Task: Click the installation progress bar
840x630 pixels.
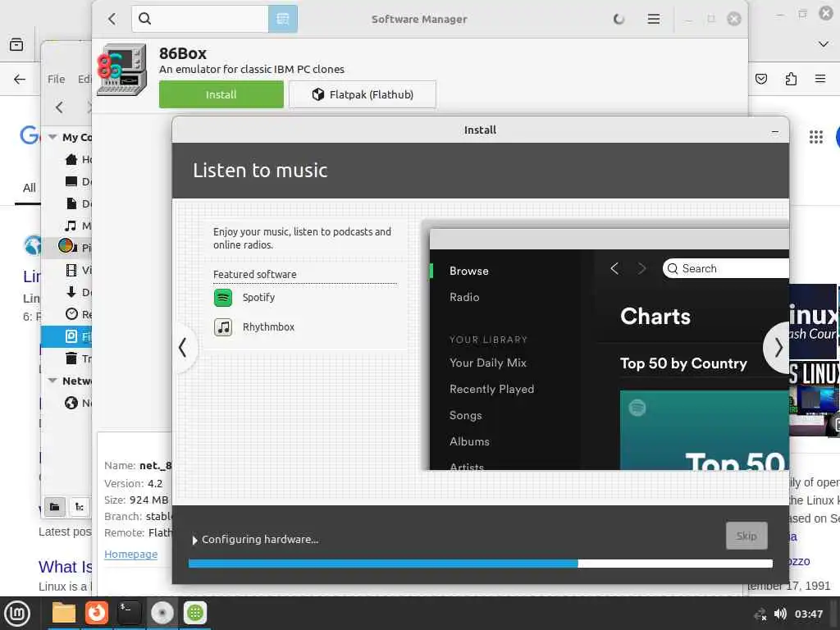Action: 481,564
